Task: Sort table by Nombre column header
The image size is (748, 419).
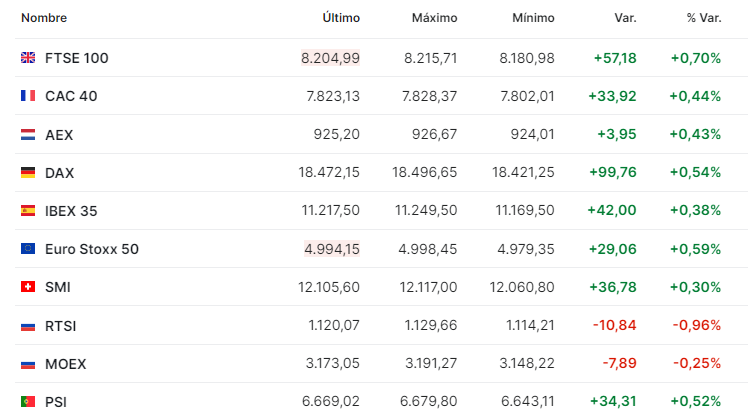Action: pyautogui.click(x=44, y=18)
